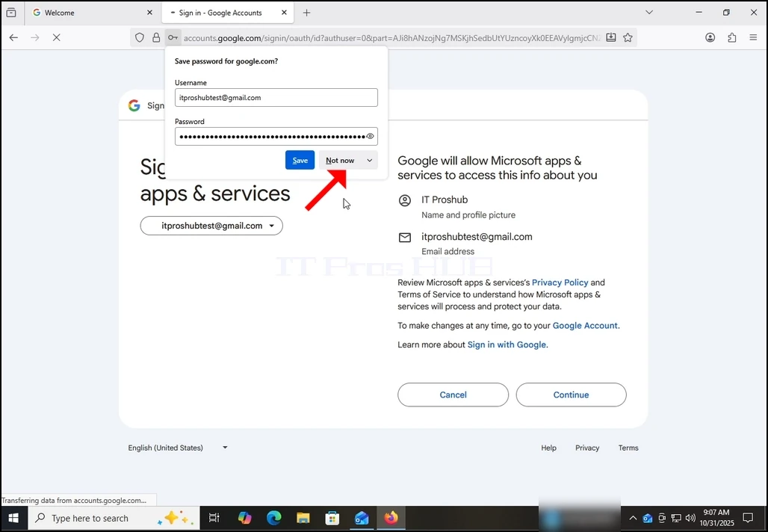Switch to the Welcome tab
The image size is (768, 532).
pos(93,13)
